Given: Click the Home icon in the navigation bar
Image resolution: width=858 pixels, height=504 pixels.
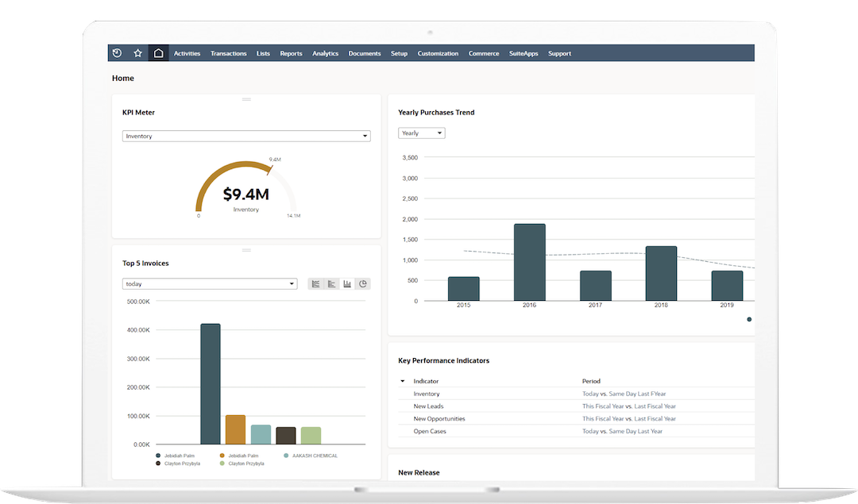Looking at the screenshot, I should pyautogui.click(x=157, y=52).
